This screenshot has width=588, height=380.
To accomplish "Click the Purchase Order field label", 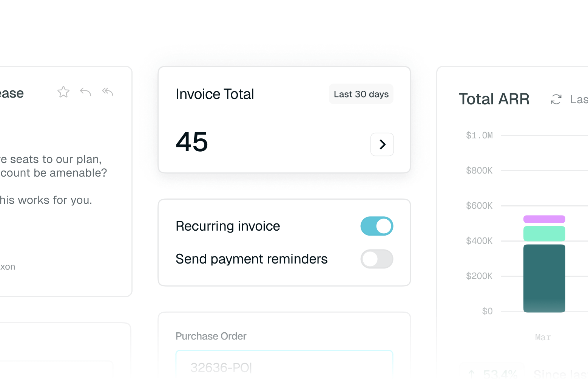I will pyautogui.click(x=211, y=336).
